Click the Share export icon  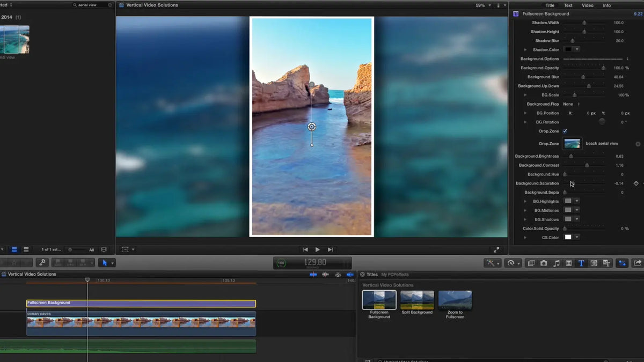click(638, 263)
